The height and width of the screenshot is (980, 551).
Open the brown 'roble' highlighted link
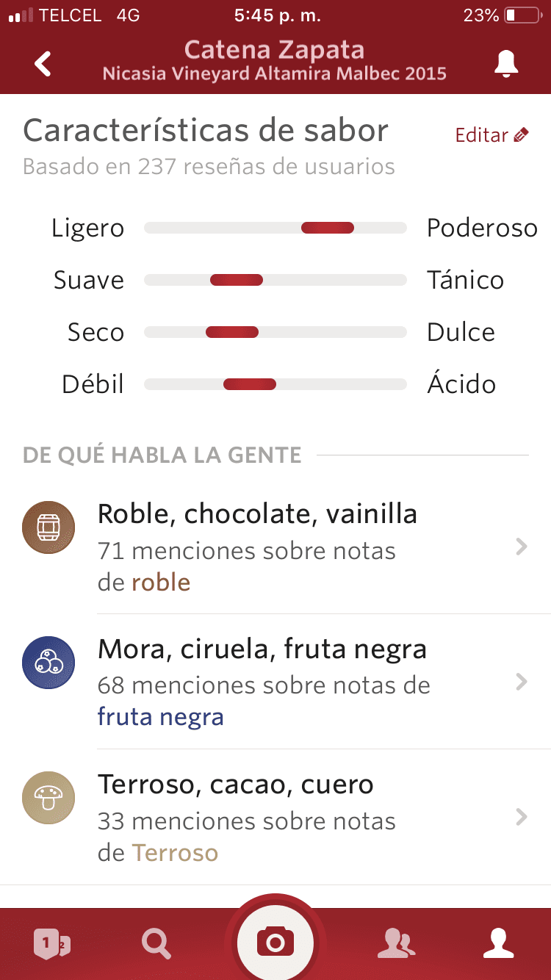(161, 583)
